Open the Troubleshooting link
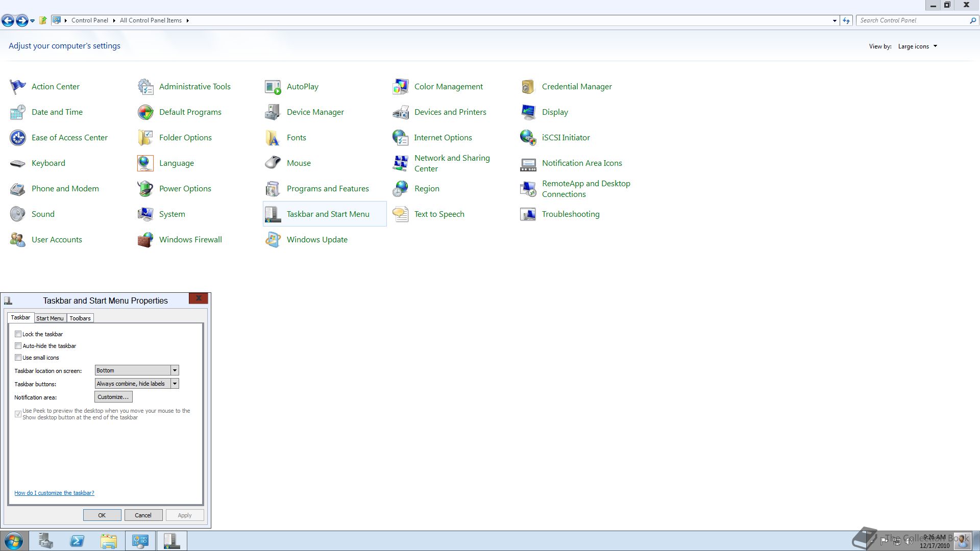This screenshot has width=980, height=551. pos(571,214)
